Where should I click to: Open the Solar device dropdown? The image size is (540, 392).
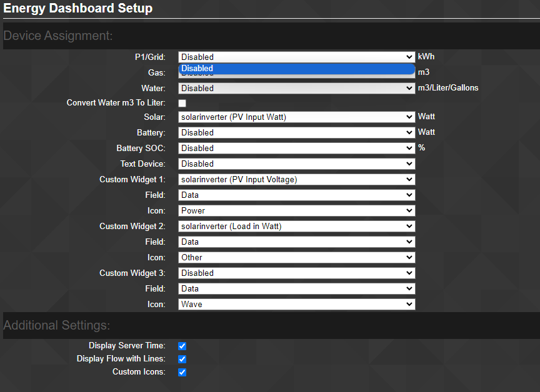coord(296,117)
